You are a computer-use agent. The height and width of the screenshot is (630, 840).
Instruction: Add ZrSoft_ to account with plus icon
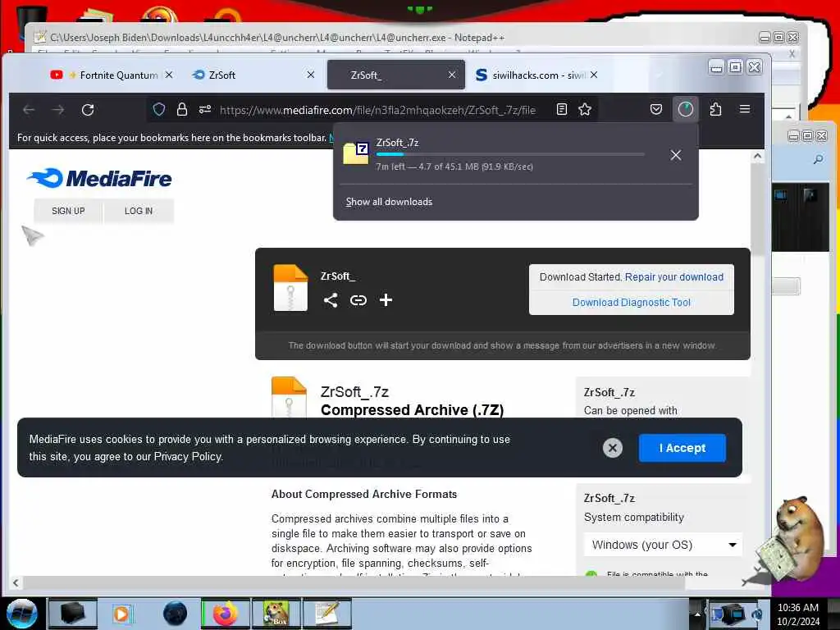(386, 300)
